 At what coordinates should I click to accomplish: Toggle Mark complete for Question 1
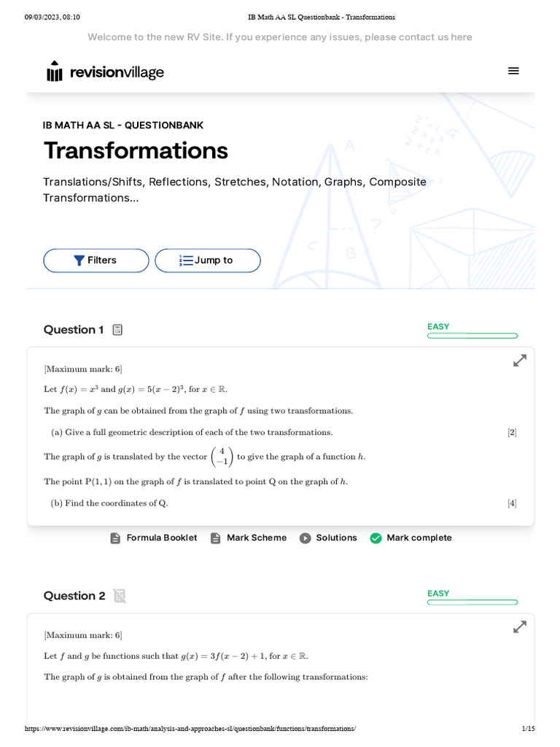[411, 538]
